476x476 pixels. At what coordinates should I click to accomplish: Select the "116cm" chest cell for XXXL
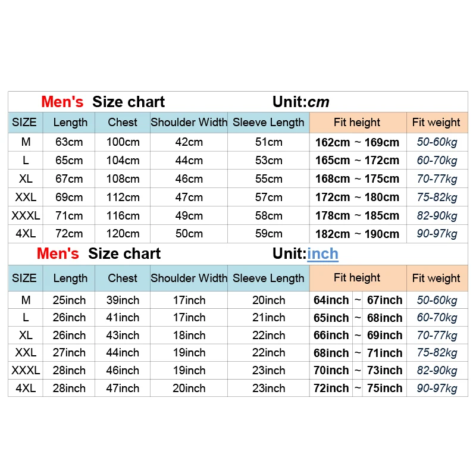pos(123,215)
